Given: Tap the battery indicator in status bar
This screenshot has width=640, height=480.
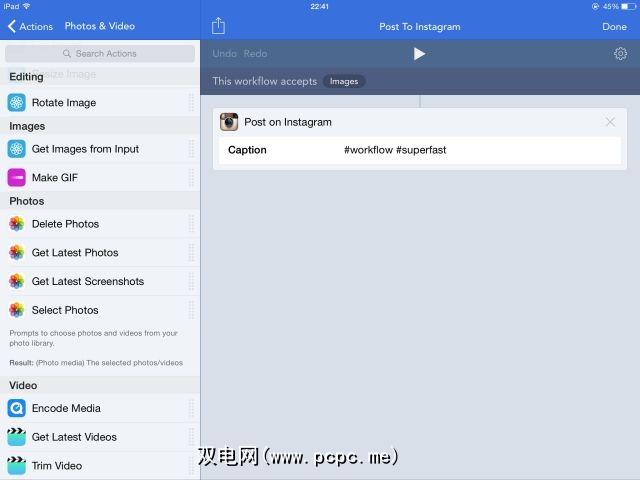Looking at the screenshot, I should (x=628, y=7).
